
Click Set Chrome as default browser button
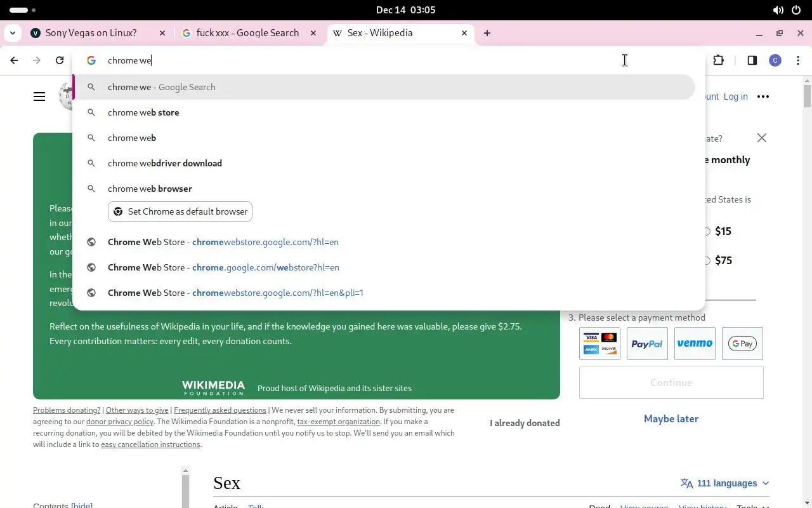click(x=180, y=211)
